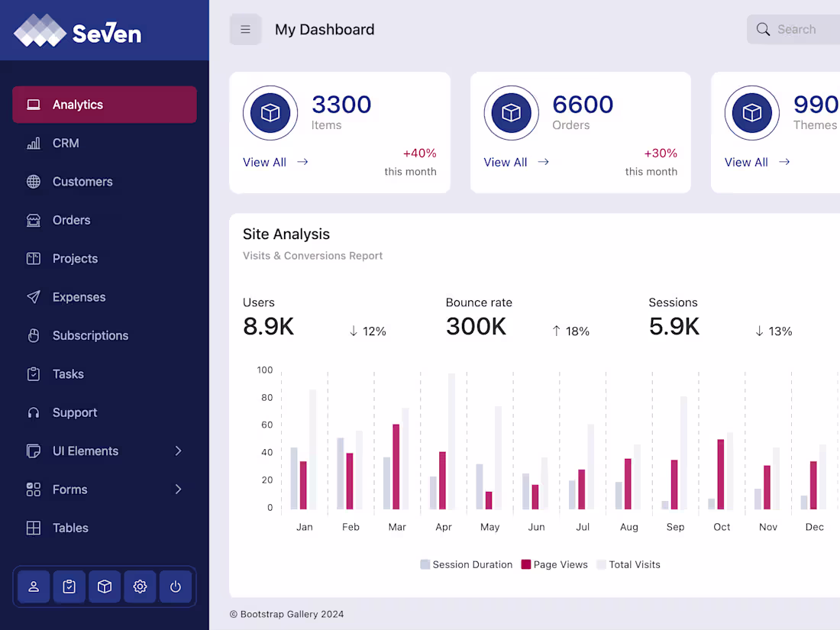The width and height of the screenshot is (840, 630).
Task: Click the down arrow next to 13%
Action: pos(759,331)
